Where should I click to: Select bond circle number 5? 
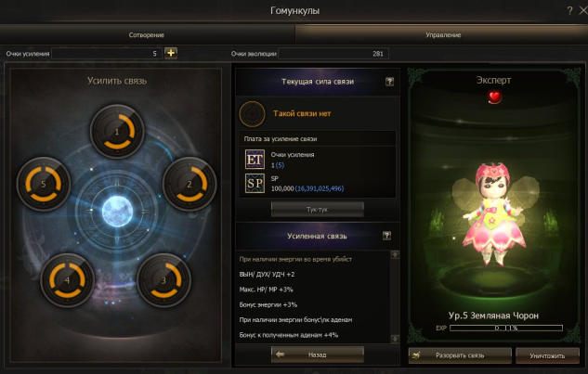pos(44,184)
